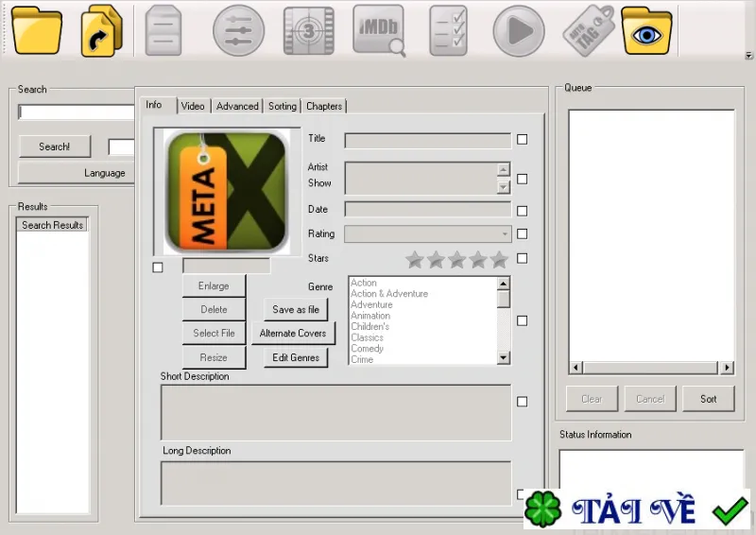The width and height of the screenshot is (756, 535).
Task: Open Alternate Covers
Action: [293, 334]
